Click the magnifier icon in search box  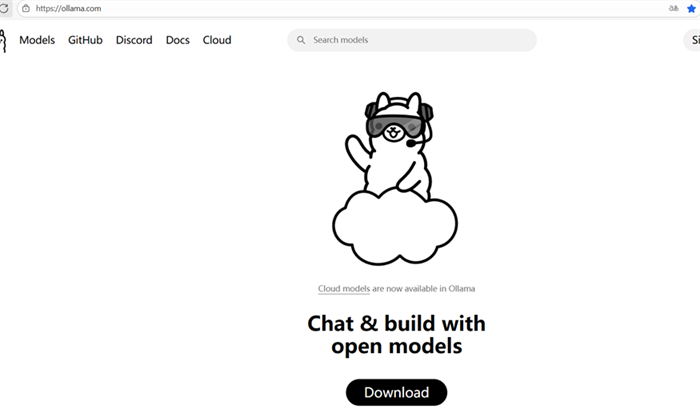[301, 40]
